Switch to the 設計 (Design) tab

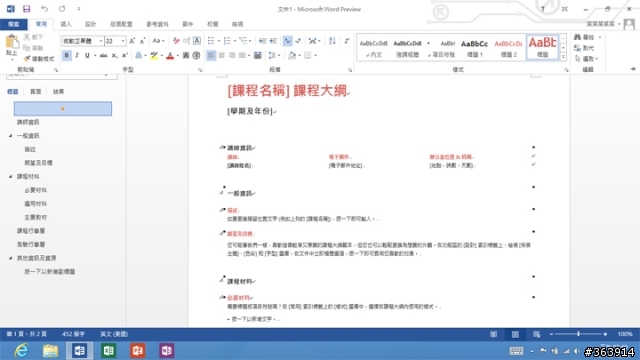(91, 24)
